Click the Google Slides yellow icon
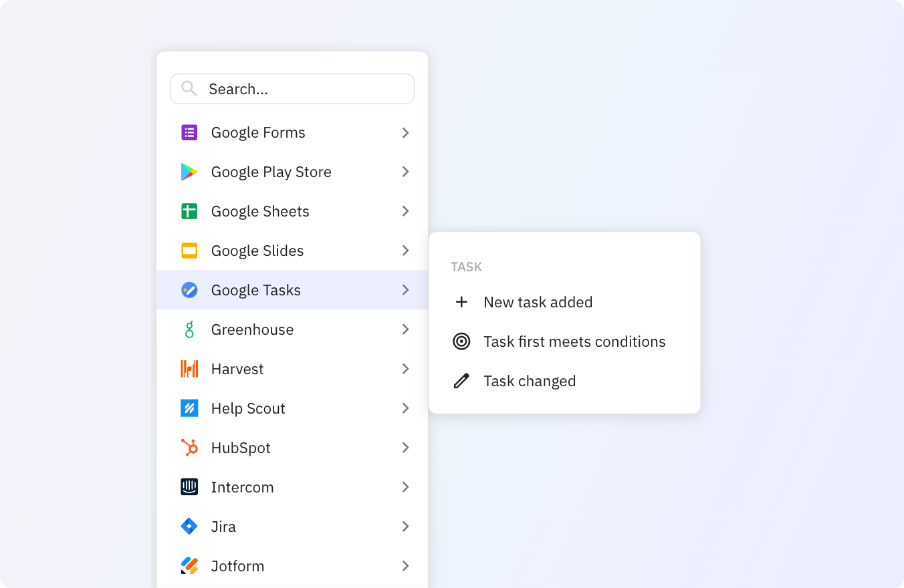Screen dimensions: 904x588 pos(189,251)
